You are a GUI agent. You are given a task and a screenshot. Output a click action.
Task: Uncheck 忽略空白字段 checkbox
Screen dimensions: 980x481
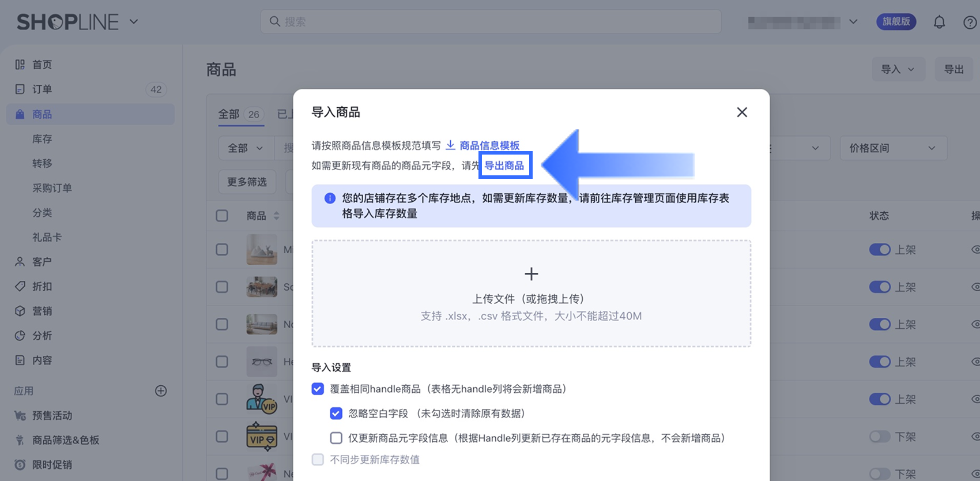(336, 414)
